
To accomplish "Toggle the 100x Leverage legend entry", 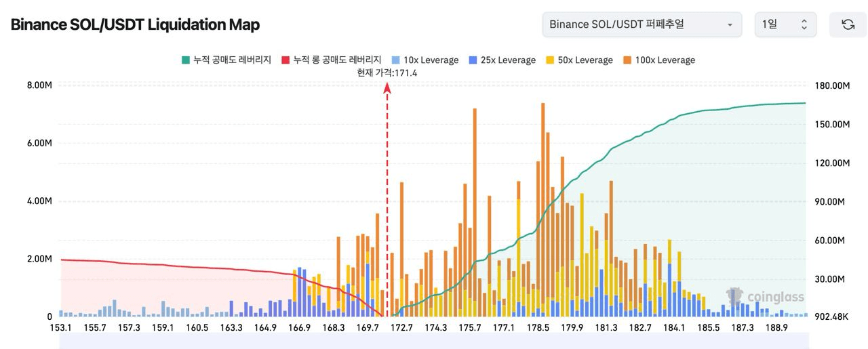I will coord(658,60).
